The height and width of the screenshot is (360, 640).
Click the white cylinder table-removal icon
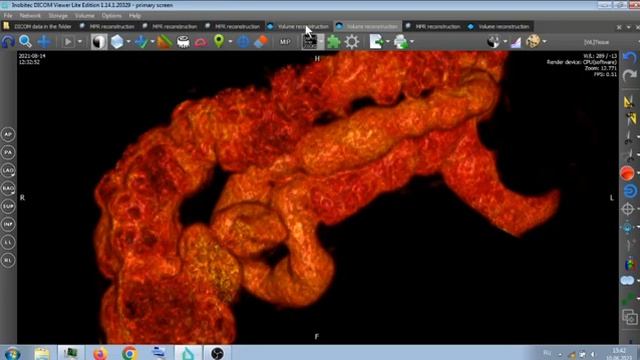183,42
